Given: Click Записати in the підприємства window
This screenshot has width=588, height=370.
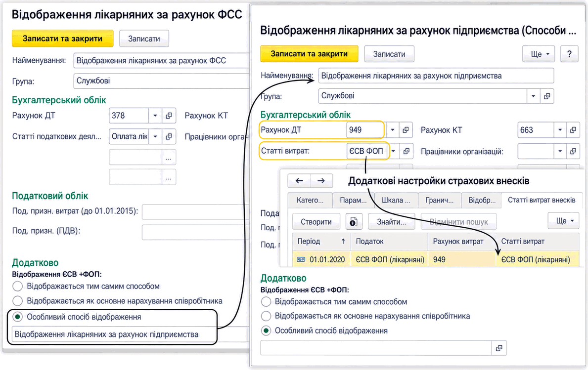Looking at the screenshot, I should 389,54.
